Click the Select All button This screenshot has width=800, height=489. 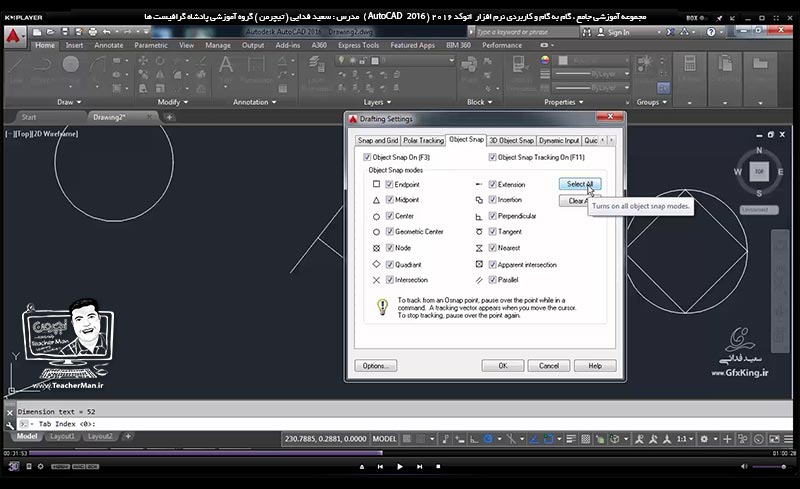pos(580,184)
